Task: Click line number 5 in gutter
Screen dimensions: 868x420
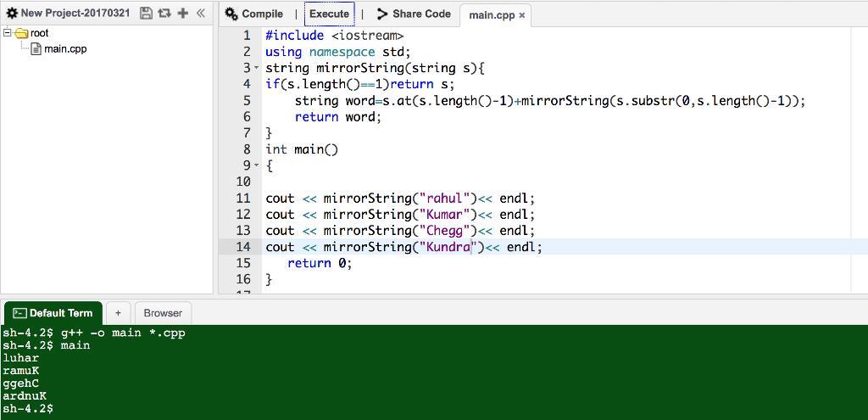Action: (247, 101)
